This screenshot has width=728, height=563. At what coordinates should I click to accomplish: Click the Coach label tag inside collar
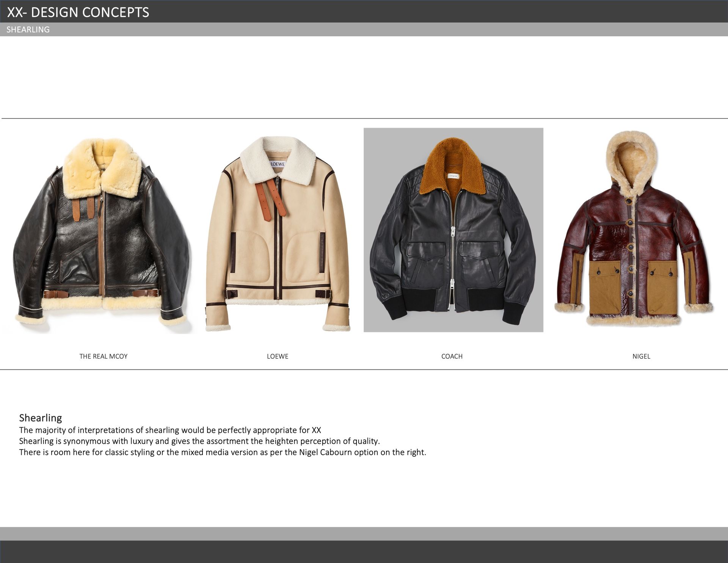pyautogui.click(x=453, y=176)
